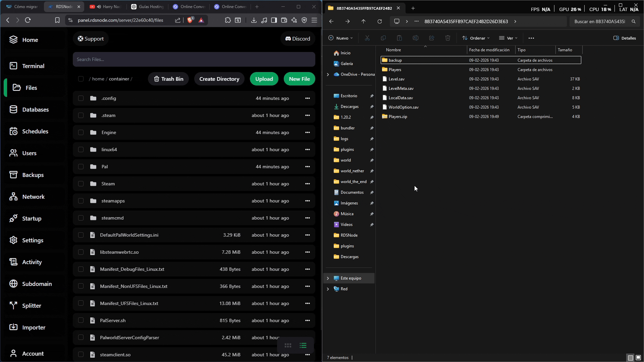
Task: Expand the Este equipo tree node
Action: pyautogui.click(x=328, y=278)
